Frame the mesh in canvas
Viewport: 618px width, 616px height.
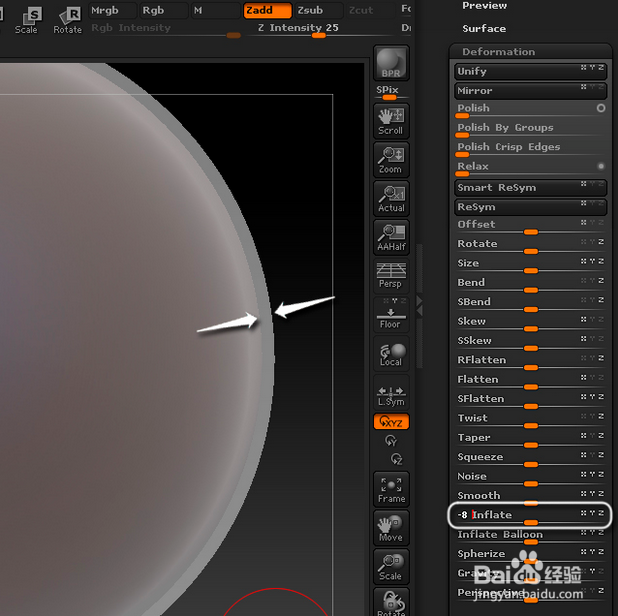(391, 489)
